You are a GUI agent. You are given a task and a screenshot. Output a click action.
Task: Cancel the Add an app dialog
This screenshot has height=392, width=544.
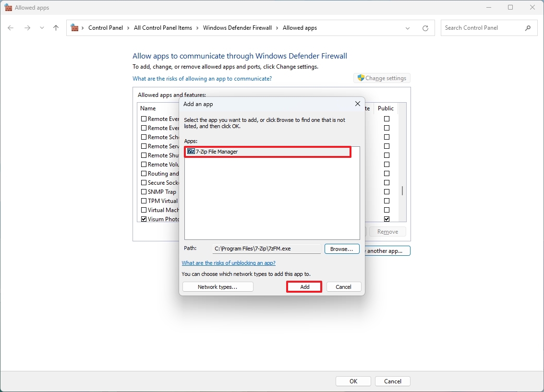coord(343,287)
